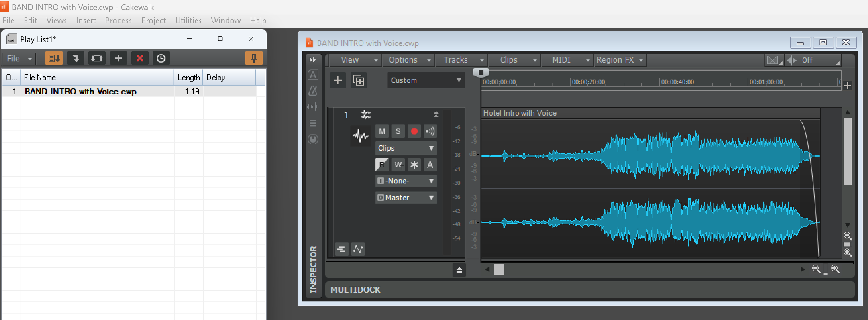Click the horizontal scrollbar thumb under the clips
This screenshot has height=320, width=868.
(499, 269)
